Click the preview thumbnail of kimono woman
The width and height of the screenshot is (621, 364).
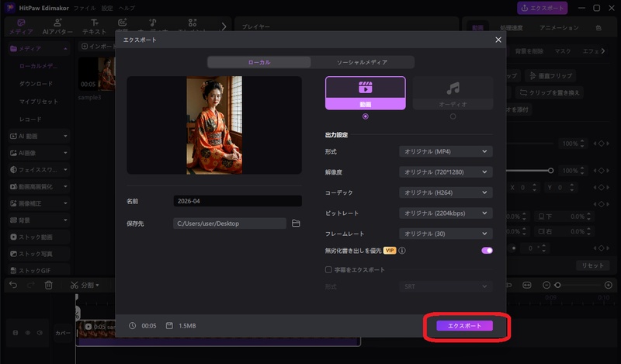pos(214,125)
